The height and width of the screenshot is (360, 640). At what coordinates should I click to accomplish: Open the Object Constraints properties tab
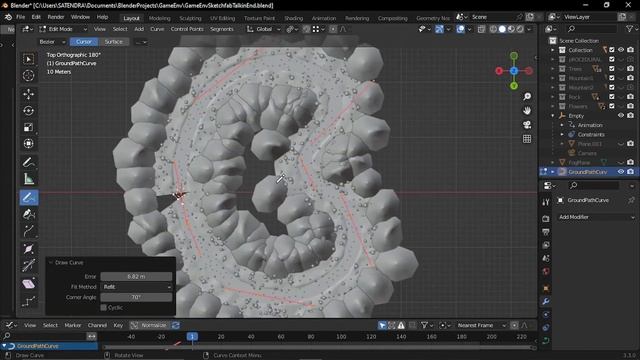coord(546,328)
